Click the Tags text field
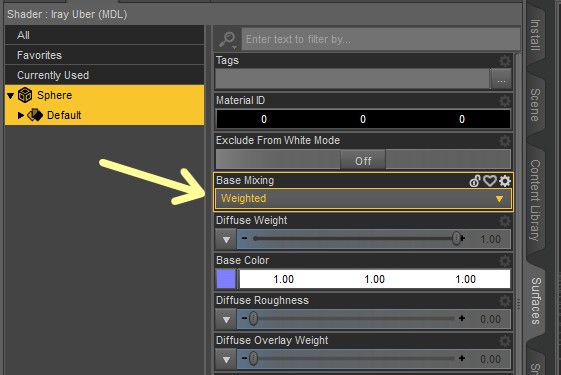The image size is (561, 375). (352, 79)
